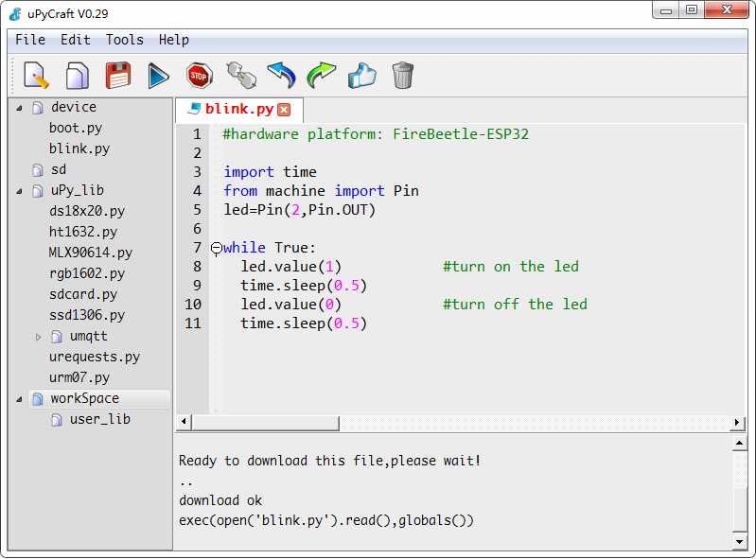Close the blink.py editor tab
756x559 pixels.
coord(285,110)
